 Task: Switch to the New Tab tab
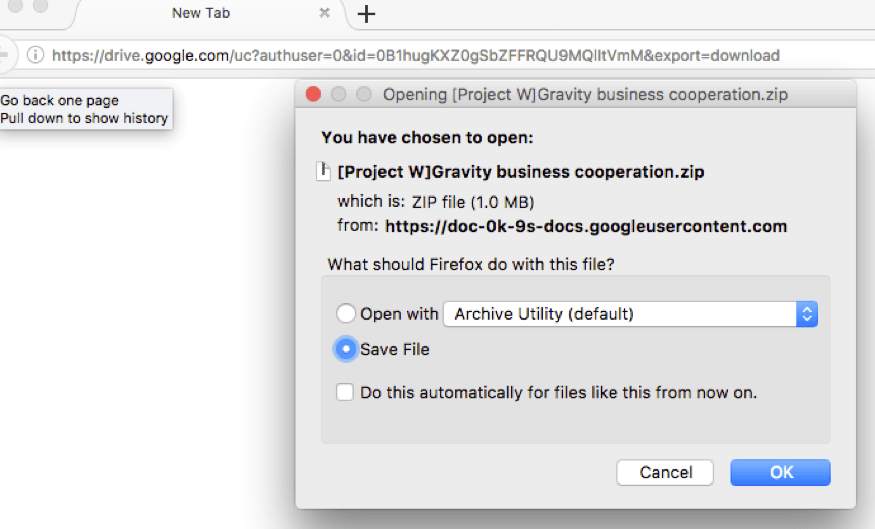200,13
